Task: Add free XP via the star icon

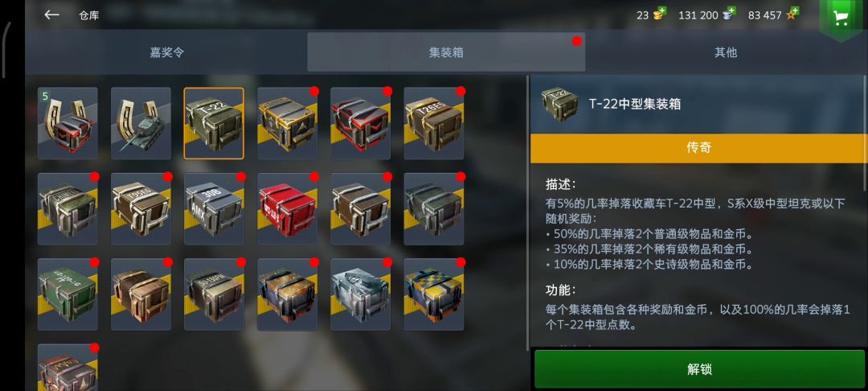Action: pos(792,14)
